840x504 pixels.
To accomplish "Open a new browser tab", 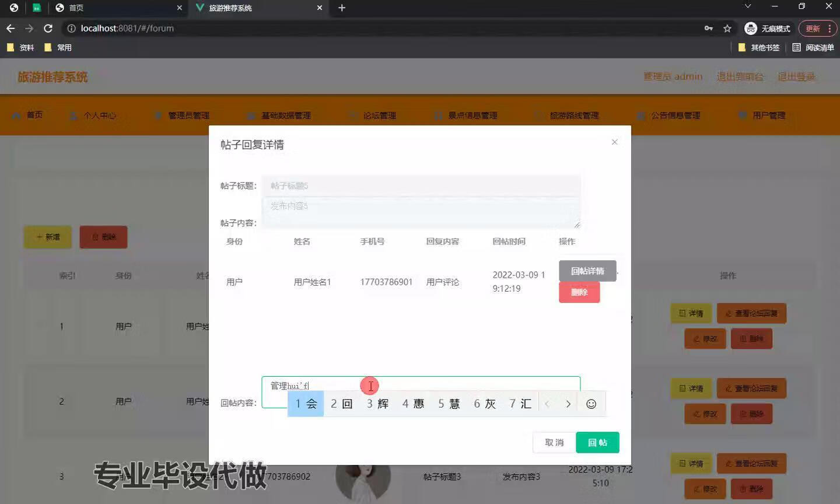I will coord(342,8).
